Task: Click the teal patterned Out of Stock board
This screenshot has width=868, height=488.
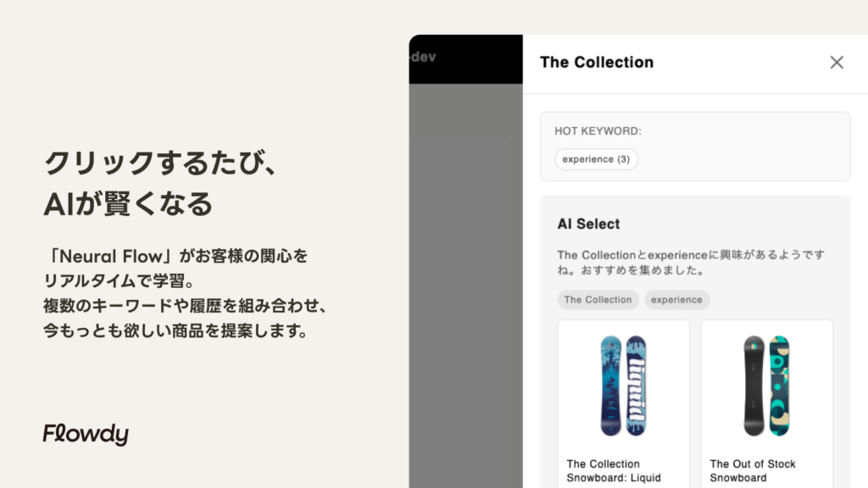Action: click(780, 385)
